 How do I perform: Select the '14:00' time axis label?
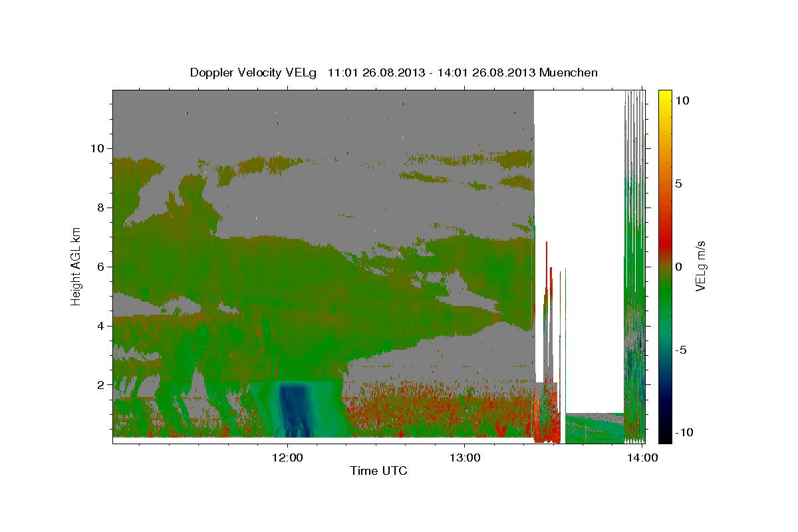tap(642, 458)
